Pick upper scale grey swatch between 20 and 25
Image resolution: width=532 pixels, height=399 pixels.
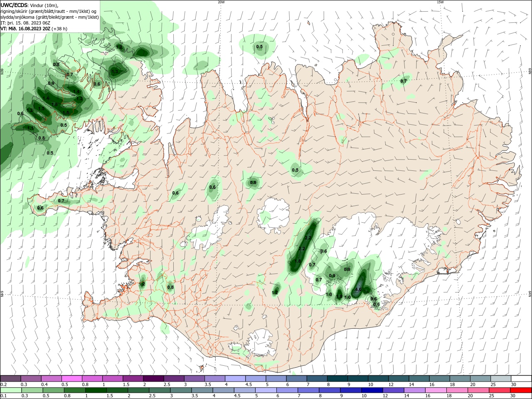coord(480,379)
